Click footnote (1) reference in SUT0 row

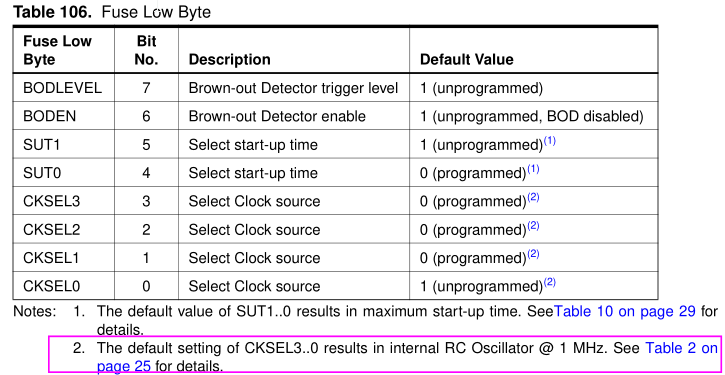[533, 169]
